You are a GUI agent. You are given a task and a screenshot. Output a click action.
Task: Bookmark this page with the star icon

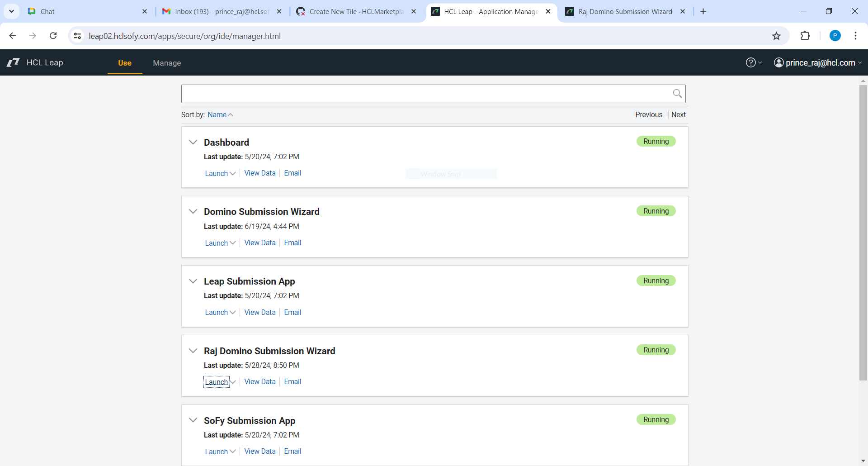[x=776, y=36]
